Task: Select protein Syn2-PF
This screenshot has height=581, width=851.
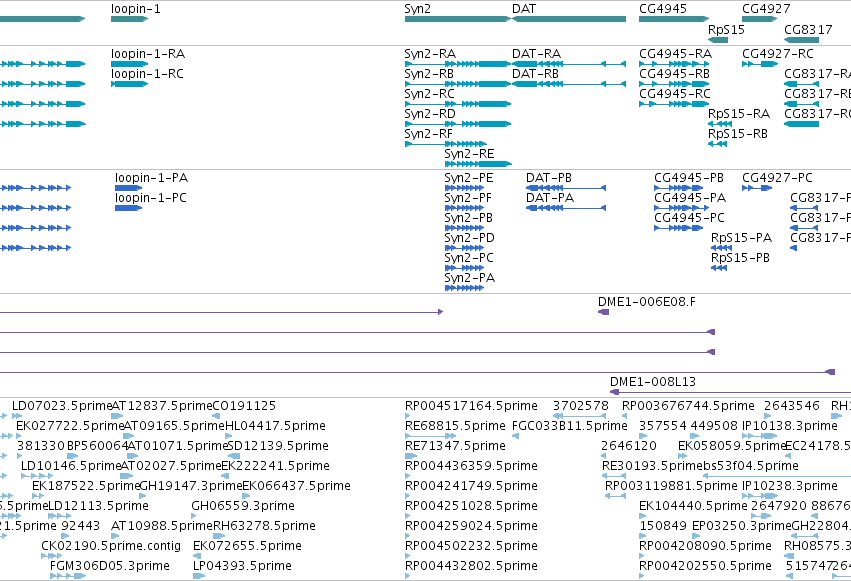Action: coord(464,208)
